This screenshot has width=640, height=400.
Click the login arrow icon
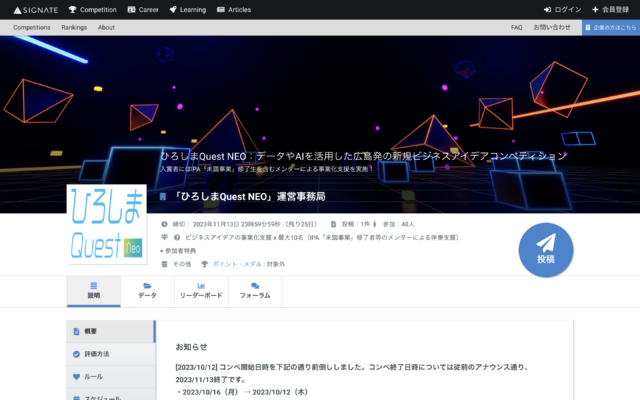[547, 10]
